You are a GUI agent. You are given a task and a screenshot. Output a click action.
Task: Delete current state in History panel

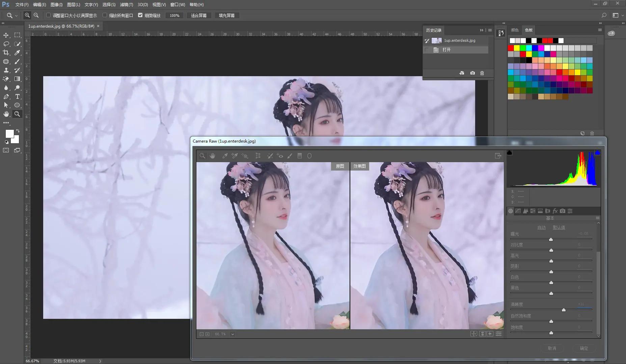pyautogui.click(x=482, y=73)
